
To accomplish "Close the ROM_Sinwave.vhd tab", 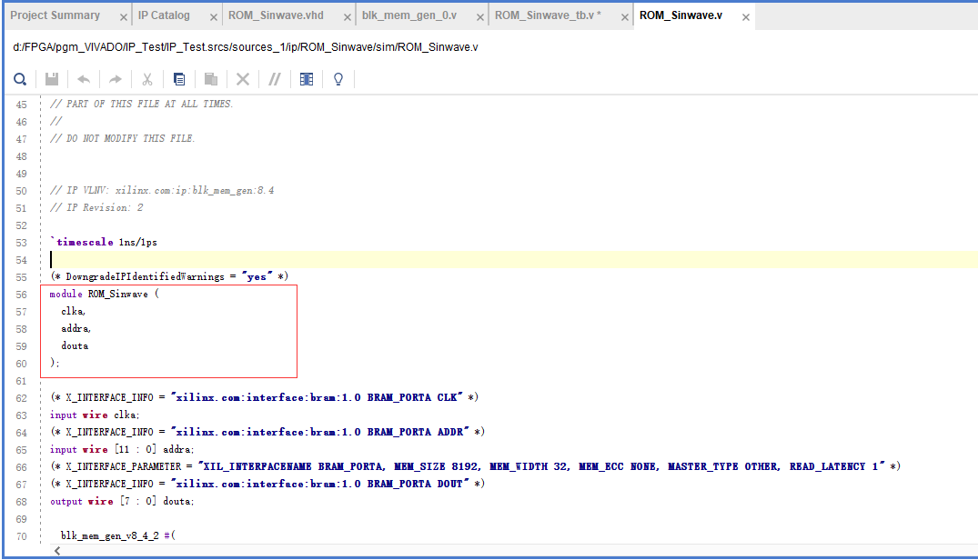I will click(x=348, y=17).
